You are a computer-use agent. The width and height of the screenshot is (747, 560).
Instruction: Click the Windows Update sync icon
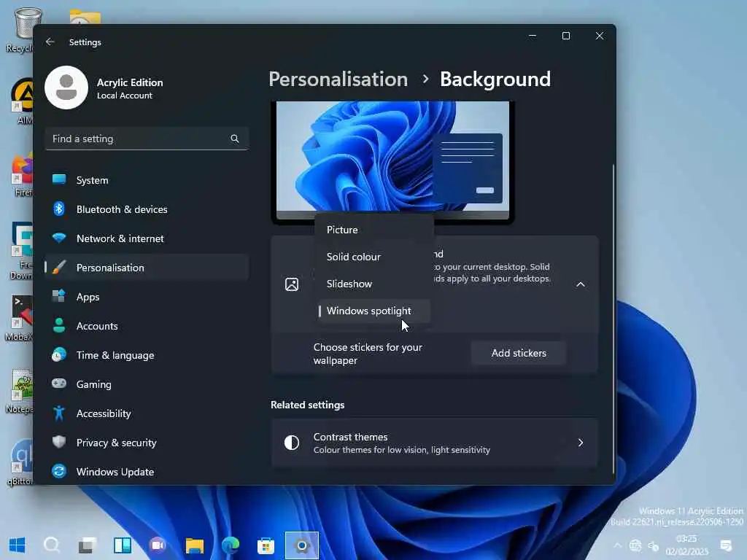(59, 472)
